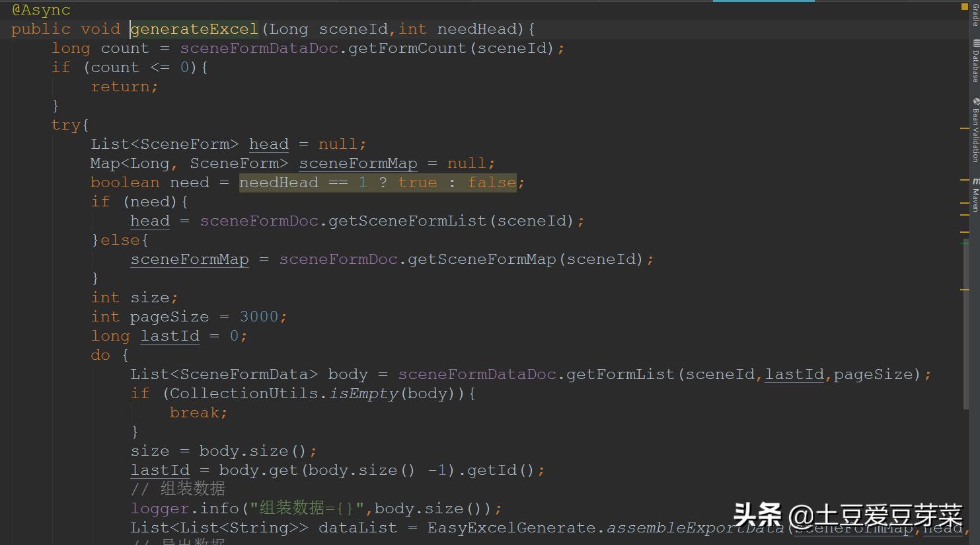Viewport: 980px width, 545px height.
Task: Click the blue scroll indicator at top
Action: coord(763,1)
